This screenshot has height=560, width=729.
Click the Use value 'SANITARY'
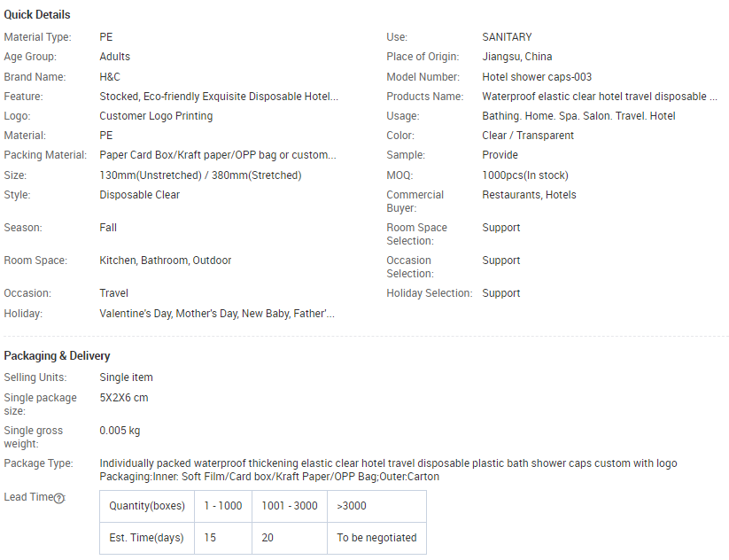point(507,37)
